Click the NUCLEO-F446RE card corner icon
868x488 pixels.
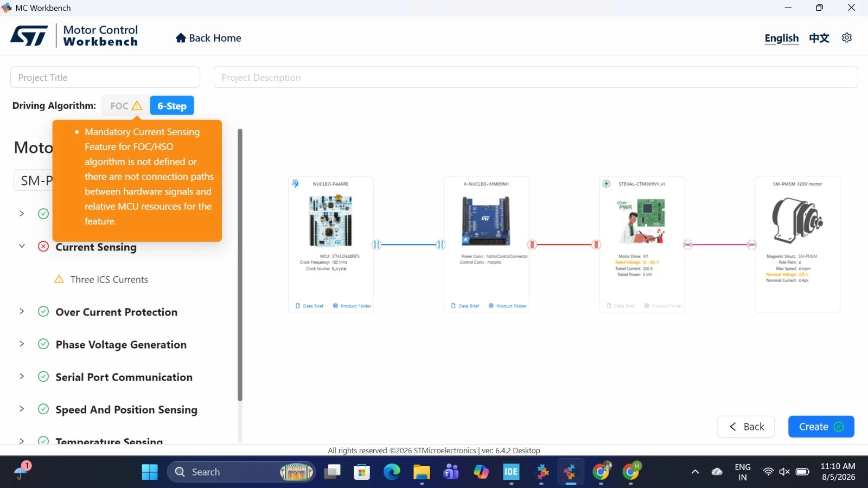pos(295,183)
